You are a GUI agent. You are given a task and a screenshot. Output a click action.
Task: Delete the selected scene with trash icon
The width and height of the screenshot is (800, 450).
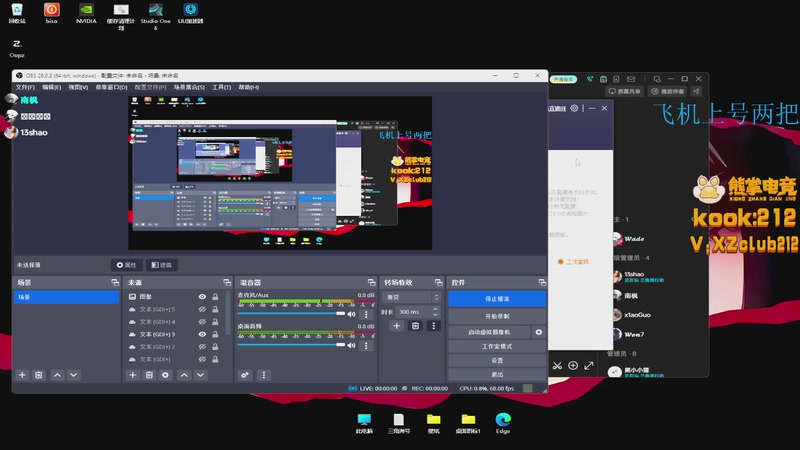(x=38, y=375)
